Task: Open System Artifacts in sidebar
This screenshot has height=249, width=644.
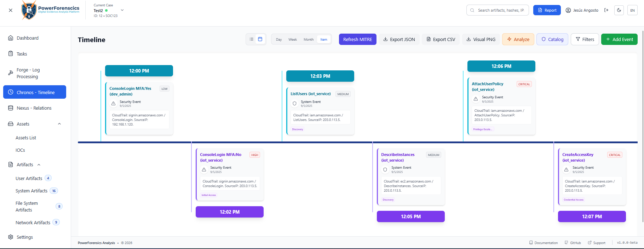Action: pos(31,191)
